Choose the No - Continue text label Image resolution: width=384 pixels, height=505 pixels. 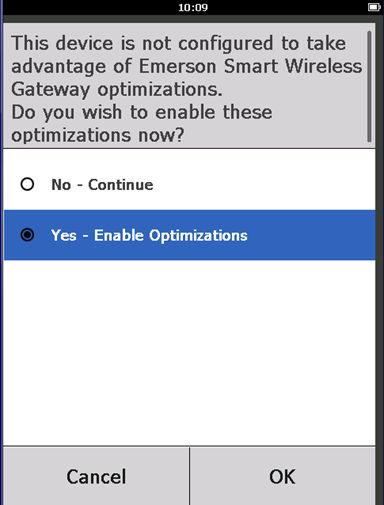(x=102, y=185)
